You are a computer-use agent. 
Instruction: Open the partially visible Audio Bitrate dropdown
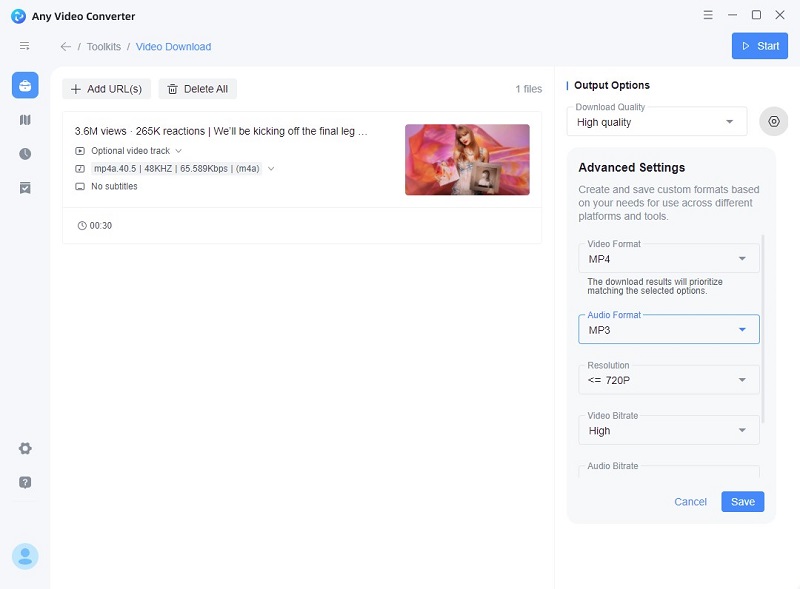coord(668,471)
